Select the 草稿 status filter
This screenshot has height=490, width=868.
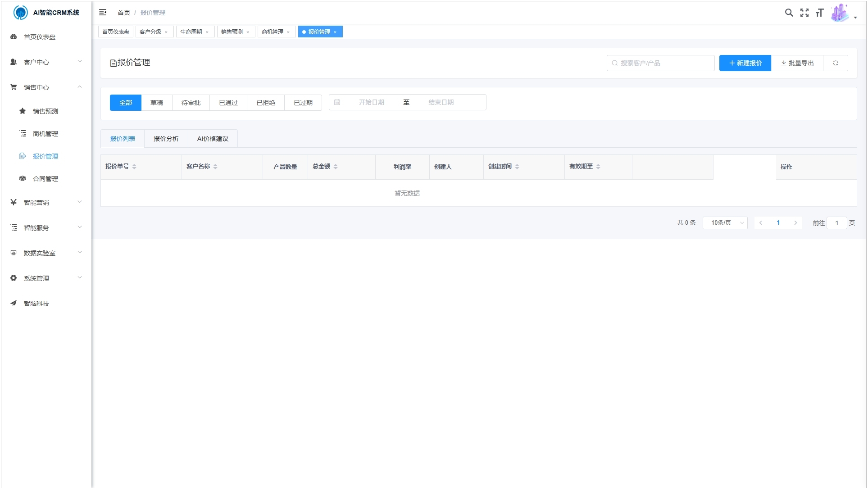(x=157, y=103)
